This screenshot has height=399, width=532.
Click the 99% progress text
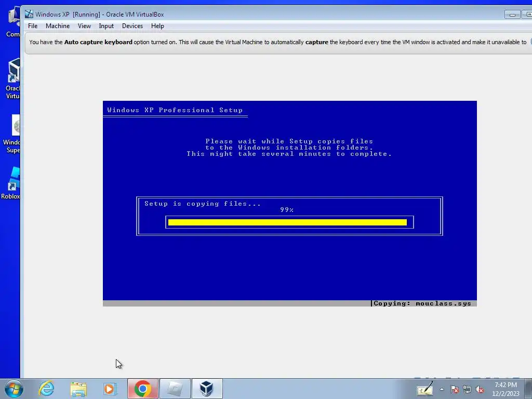click(x=287, y=210)
